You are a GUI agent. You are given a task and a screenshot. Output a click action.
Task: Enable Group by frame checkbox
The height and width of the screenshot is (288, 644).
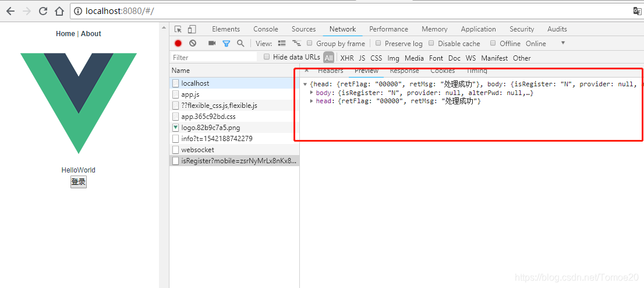[310, 43]
